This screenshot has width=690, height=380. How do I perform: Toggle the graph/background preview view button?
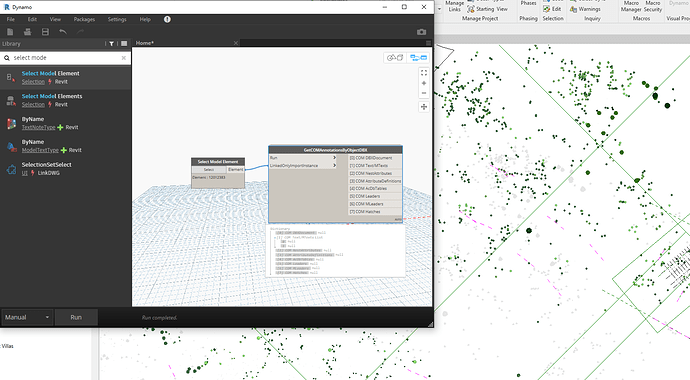(x=418, y=58)
